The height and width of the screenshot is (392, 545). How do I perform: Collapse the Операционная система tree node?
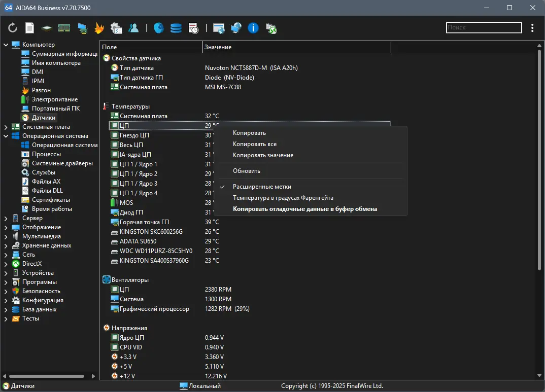[x=6, y=136]
